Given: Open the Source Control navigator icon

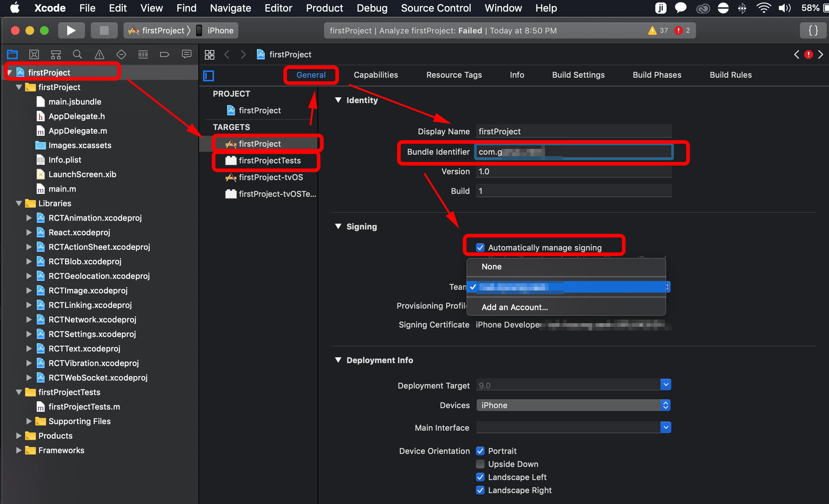Looking at the screenshot, I should pyautogui.click(x=34, y=54).
